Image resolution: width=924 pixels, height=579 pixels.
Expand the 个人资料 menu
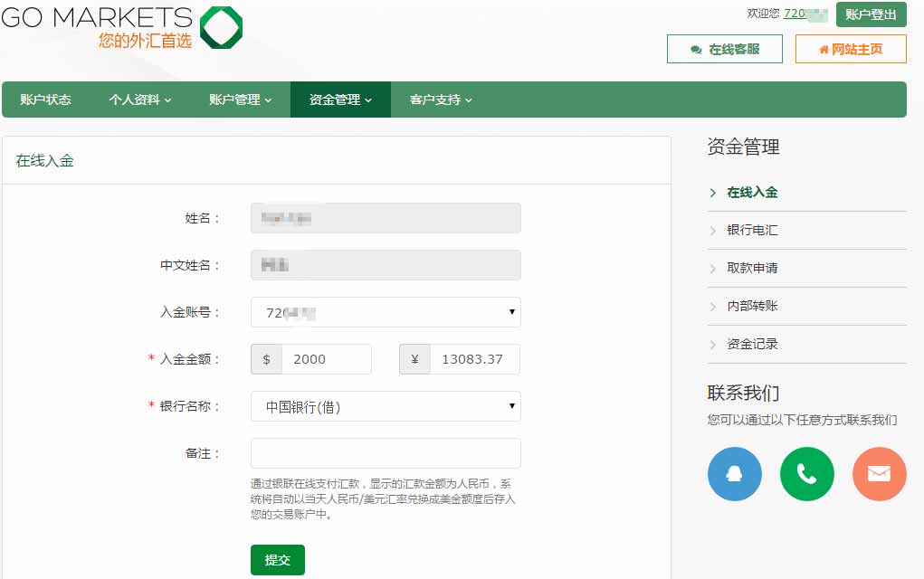[139, 100]
